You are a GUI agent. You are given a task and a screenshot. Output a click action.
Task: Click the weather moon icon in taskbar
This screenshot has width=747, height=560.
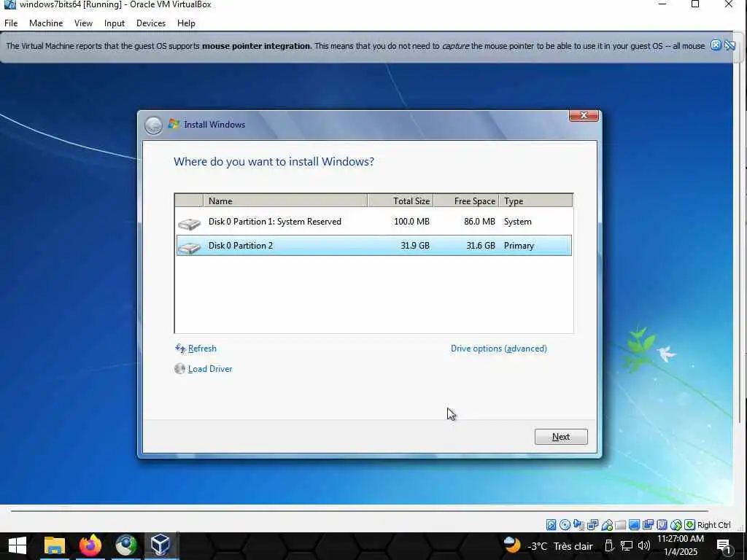point(512,545)
